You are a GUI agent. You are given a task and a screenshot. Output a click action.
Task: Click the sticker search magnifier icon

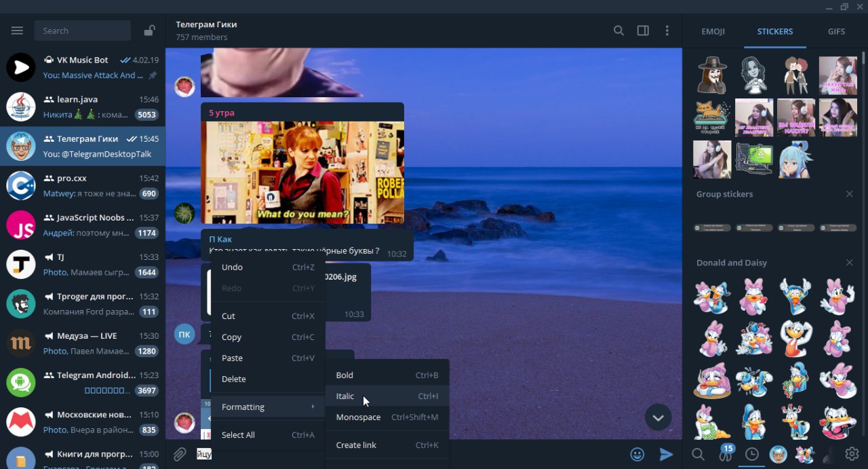[698, 454]
